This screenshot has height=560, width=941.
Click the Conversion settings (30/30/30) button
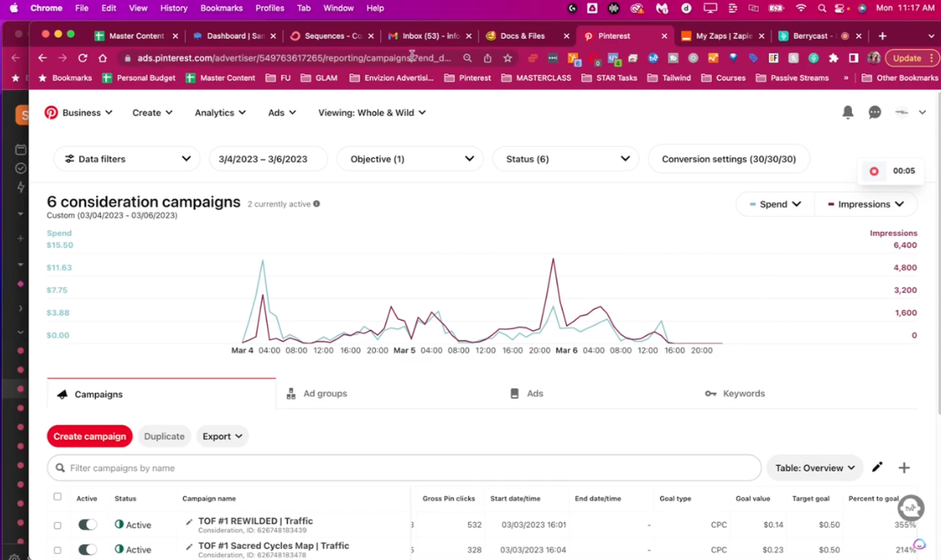[x=728, y=159]
